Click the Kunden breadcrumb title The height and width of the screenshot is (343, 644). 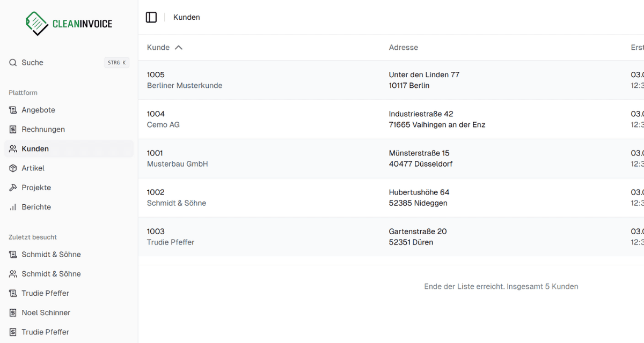pos(187,17)
